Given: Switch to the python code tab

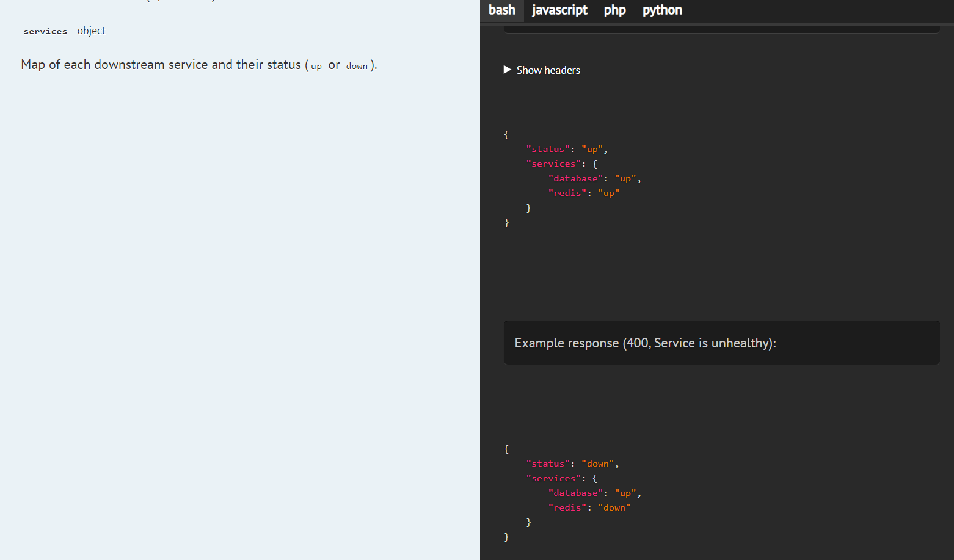Looking at the screenshot, I should 662,10.
